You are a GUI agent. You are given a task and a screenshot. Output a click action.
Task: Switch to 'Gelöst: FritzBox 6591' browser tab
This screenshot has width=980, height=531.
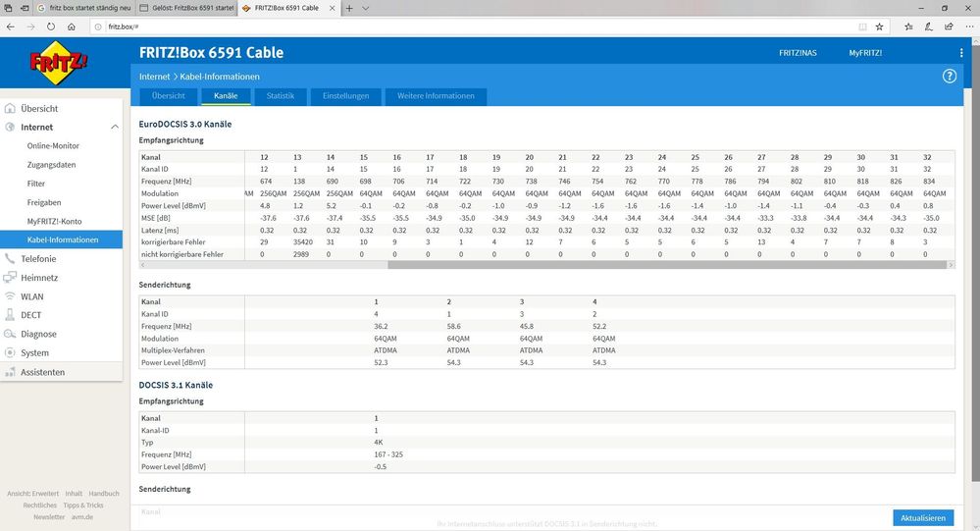tap(186, 8)
